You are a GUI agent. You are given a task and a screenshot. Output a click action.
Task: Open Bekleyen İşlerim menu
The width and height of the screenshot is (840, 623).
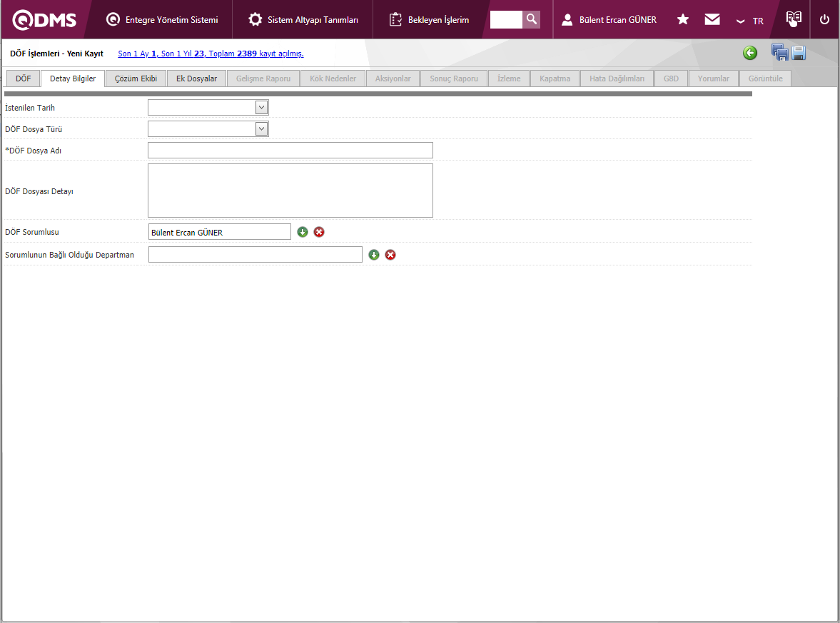(429, 20)
